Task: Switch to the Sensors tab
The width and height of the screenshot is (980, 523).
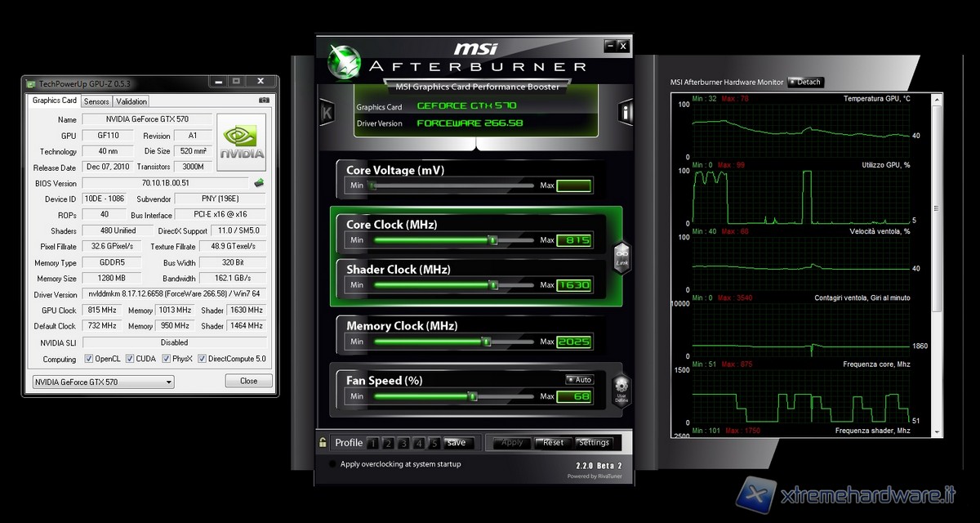Action: pos(96,102)
